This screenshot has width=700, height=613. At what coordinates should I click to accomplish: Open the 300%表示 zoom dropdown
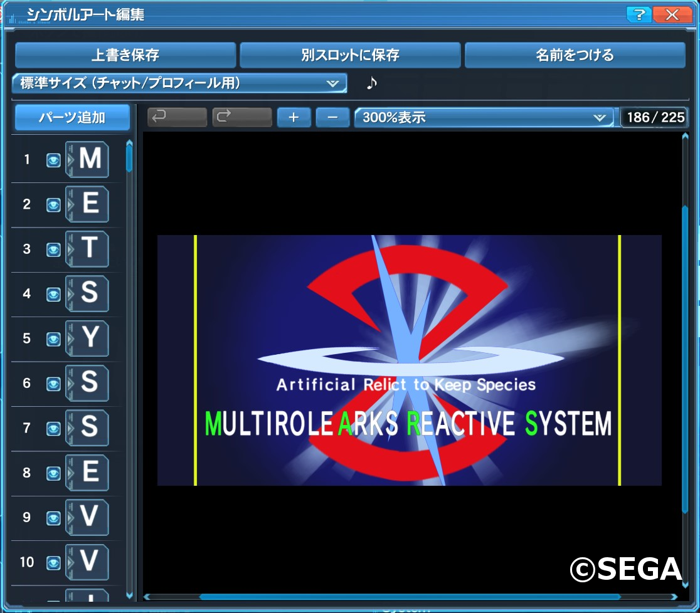[x=484, y=117]
